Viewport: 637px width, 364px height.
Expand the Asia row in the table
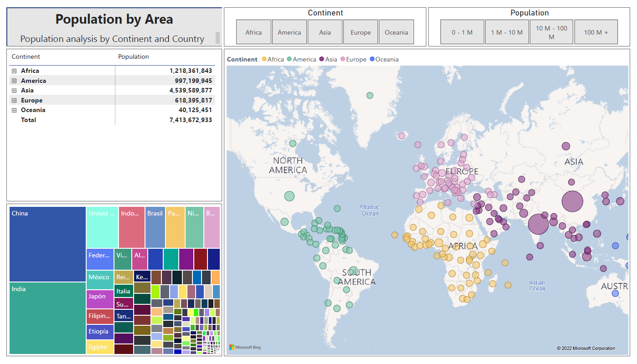pyautogui.click(x=14, y=90)
